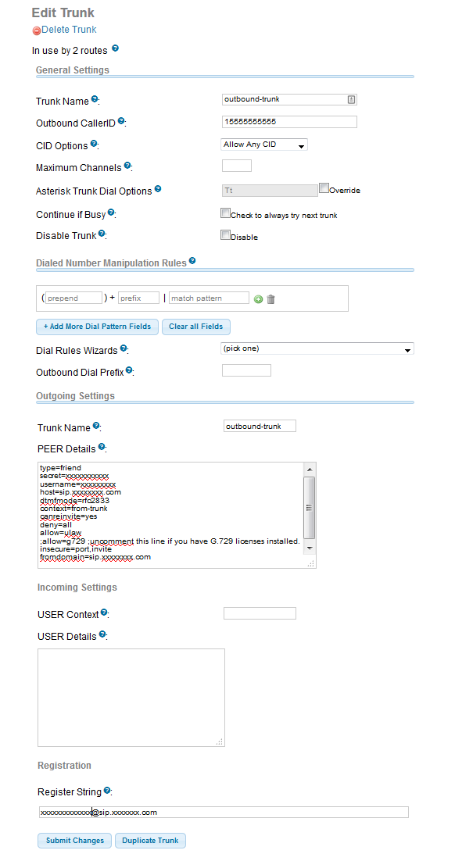This screenshot has width=455, height=868.
Task: Check the always try next trunk box
Action: pos(225,213)
